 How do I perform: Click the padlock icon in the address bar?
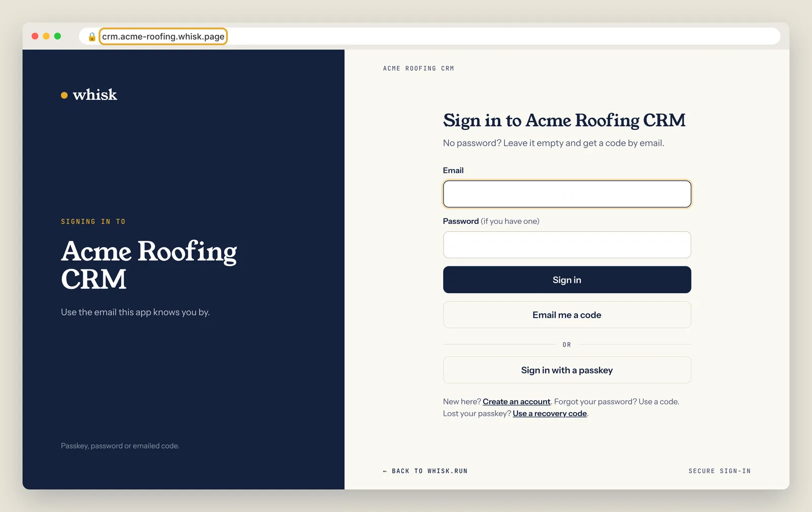92,37
